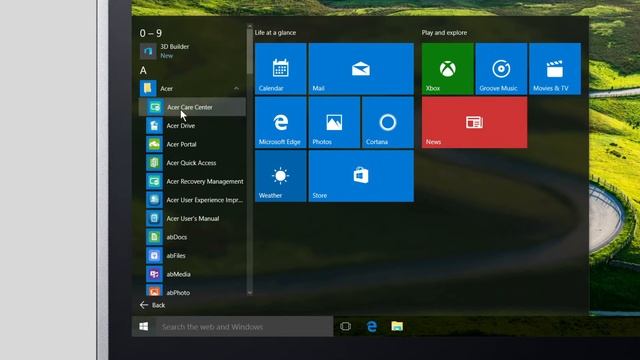Image resolution: width=640 pixels, height=360 pixels.
Task: Click the Search the web and Windows box
Action: coord(244,327)
